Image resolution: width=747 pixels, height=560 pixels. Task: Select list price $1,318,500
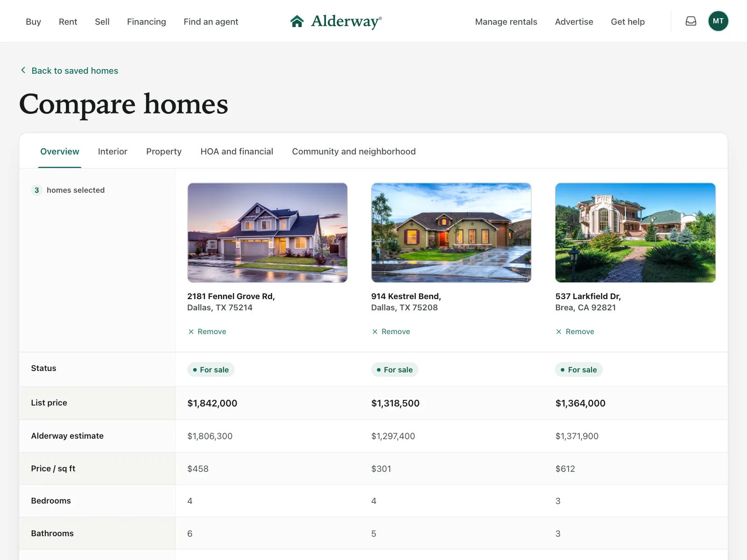coord(395,403)
